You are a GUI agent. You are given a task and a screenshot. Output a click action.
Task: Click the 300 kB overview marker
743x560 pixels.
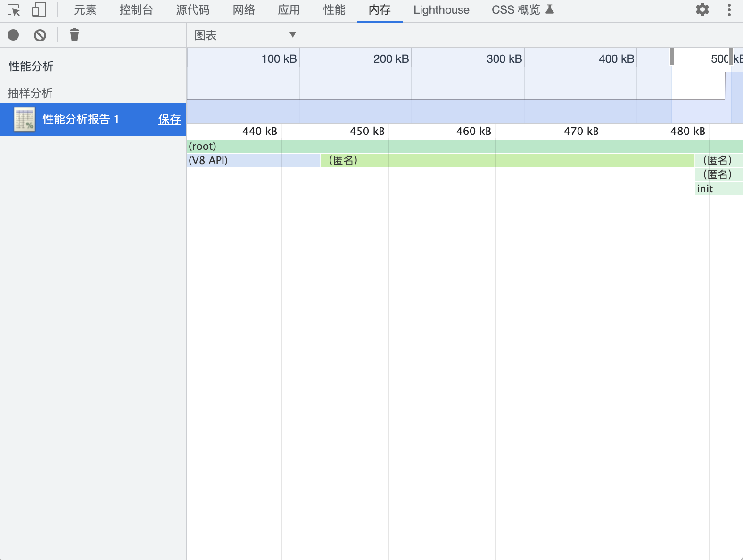coord(504,59)
